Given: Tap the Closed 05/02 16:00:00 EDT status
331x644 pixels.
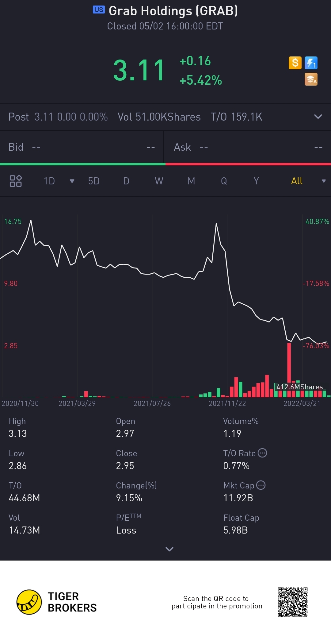Looking at the screenshot, I should [165, 26].
